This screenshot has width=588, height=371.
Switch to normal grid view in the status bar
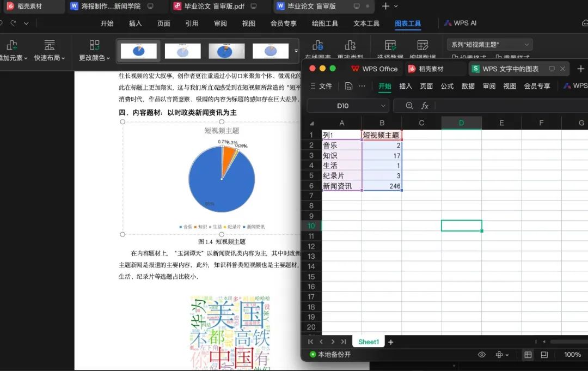(528, 355)
